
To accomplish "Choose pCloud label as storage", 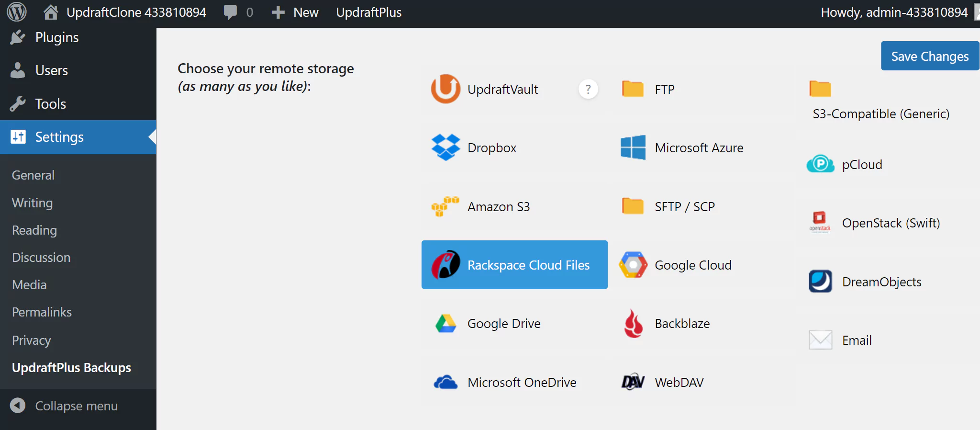I will click(x=862, y=165).
